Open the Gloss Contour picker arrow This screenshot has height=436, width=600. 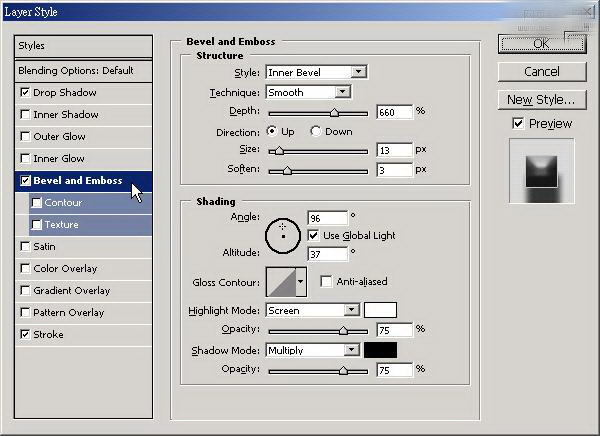300,282
